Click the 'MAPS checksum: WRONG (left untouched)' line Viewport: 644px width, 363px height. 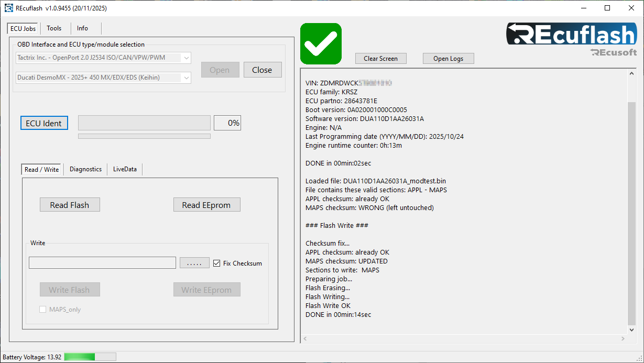(x=369, y=207)
